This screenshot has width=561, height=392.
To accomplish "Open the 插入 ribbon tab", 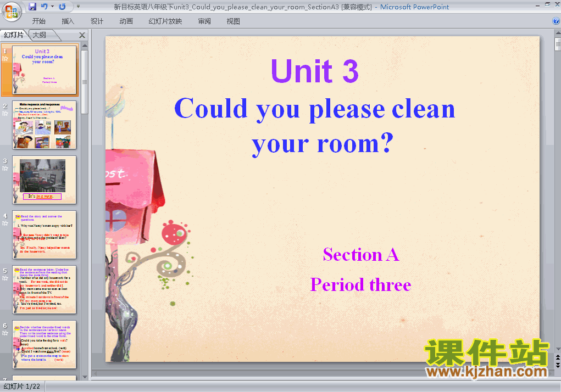I will pyautogui.click(x=68, y=21).
